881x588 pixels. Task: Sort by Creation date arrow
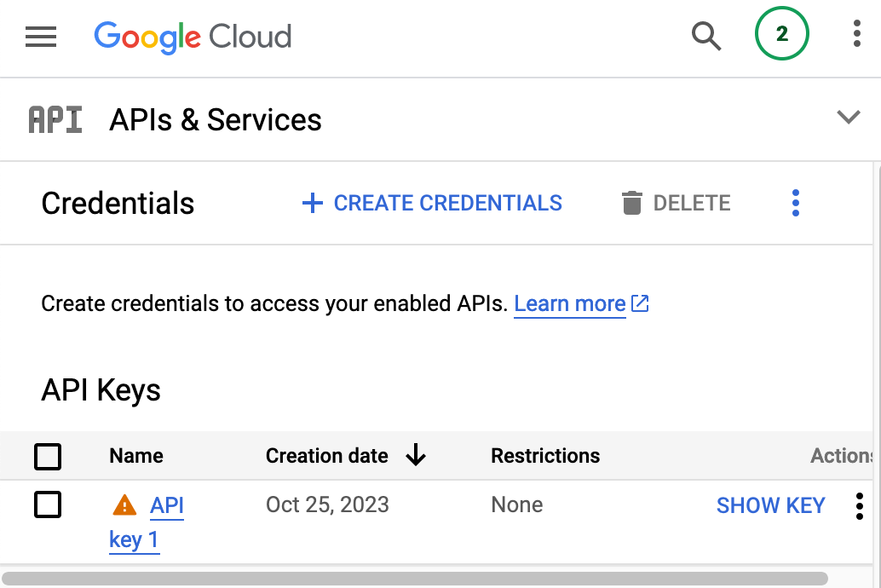[x=416, y=455]
